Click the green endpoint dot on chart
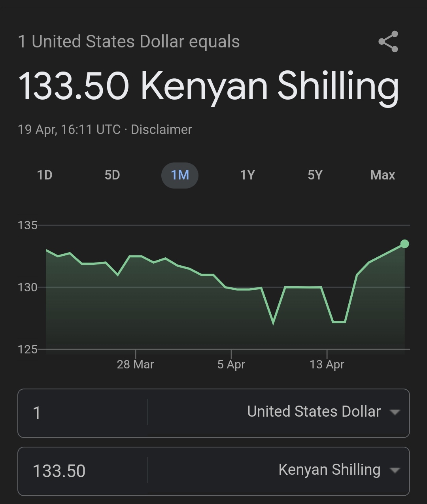427x504 pixels. (x=404, y=244)
